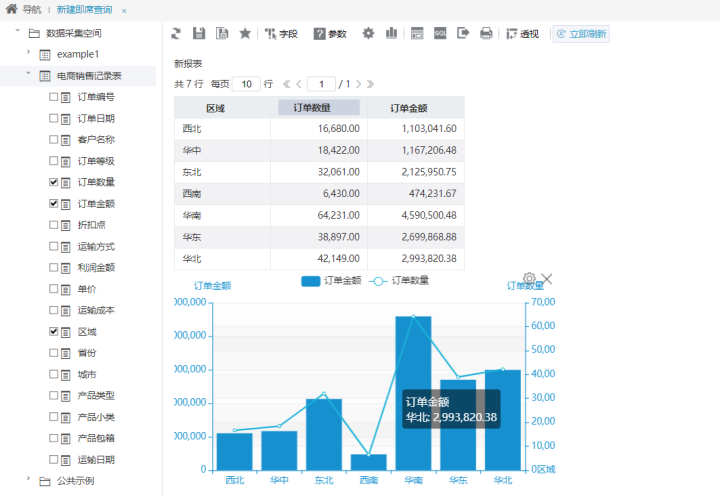Open the 字段 fields tool

(x=281, y=34)
